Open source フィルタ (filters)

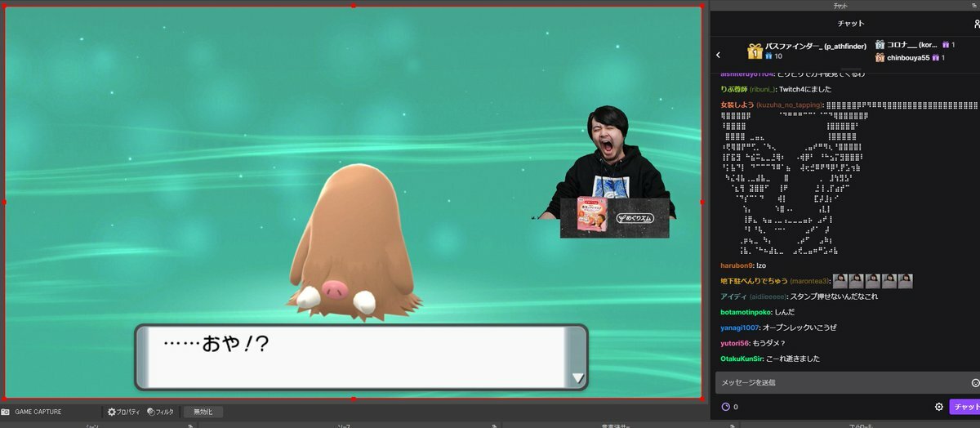tap(161, 412)
